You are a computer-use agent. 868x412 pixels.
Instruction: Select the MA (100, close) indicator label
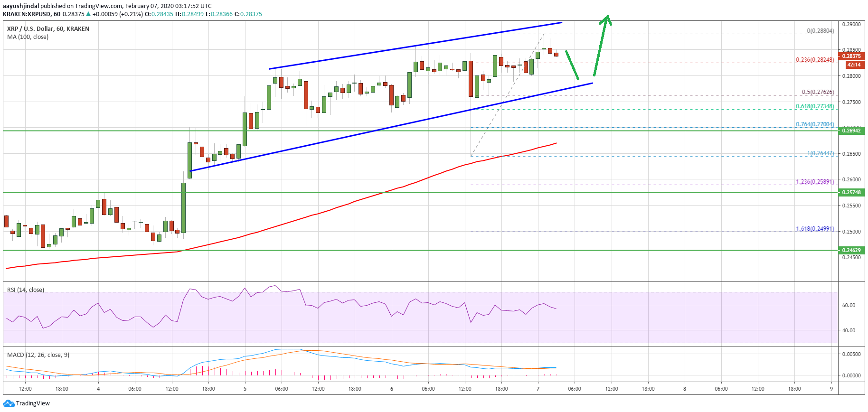pos(28,37)
